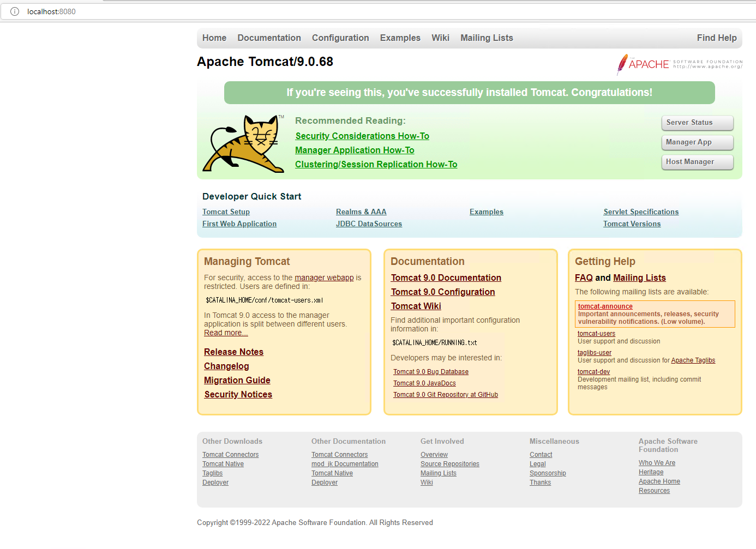The image size is (756, 549).
Task: Open Tomcat 9.0 Configuration link
Action: 443,292
